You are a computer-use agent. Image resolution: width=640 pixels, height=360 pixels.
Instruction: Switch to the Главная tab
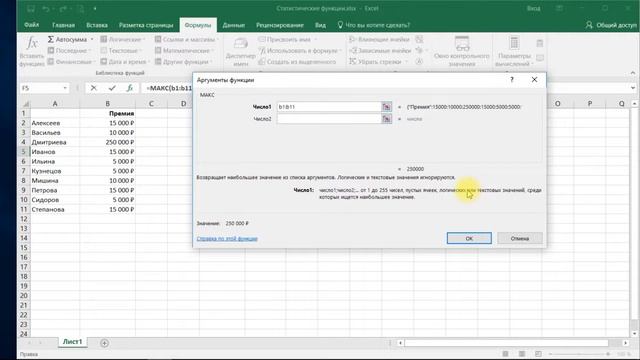click(x=63, y=25)
